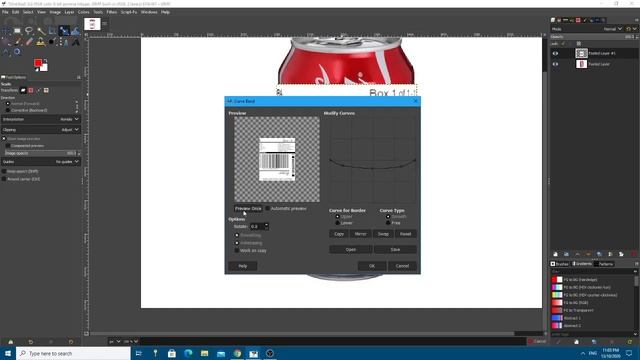Select Free curve type radio
Screen dimensions: 640x360
click(x=388, y=223)
